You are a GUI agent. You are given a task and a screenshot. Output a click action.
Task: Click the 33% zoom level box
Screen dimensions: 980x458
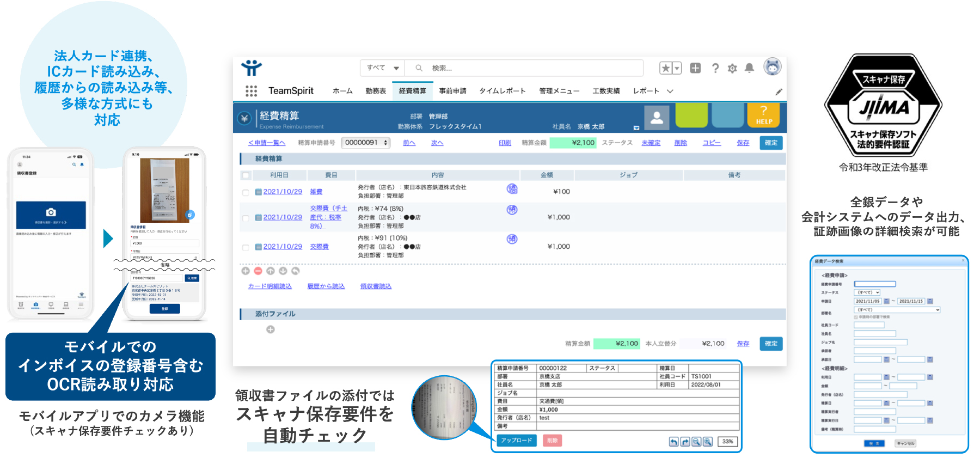coord(727,442)
